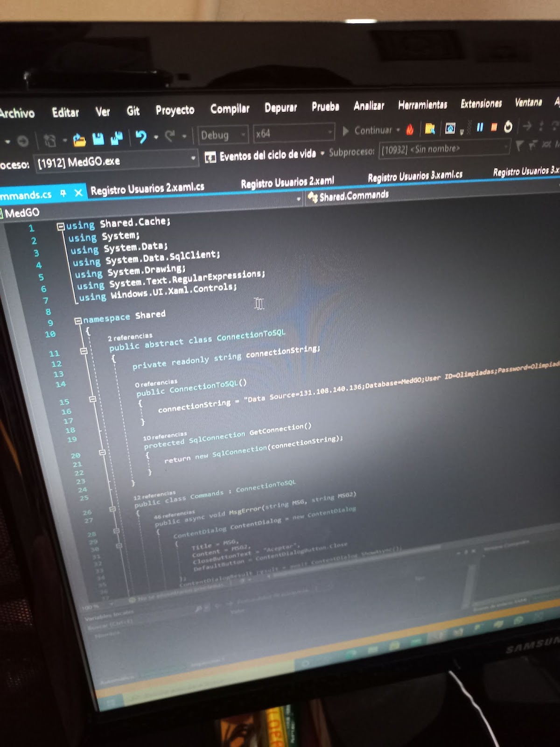Image resolution: width=560 pixels, height=747 pixels.
Task: Click 'using System.Data.SqlClient;' code line
Action: coord(146,259)
